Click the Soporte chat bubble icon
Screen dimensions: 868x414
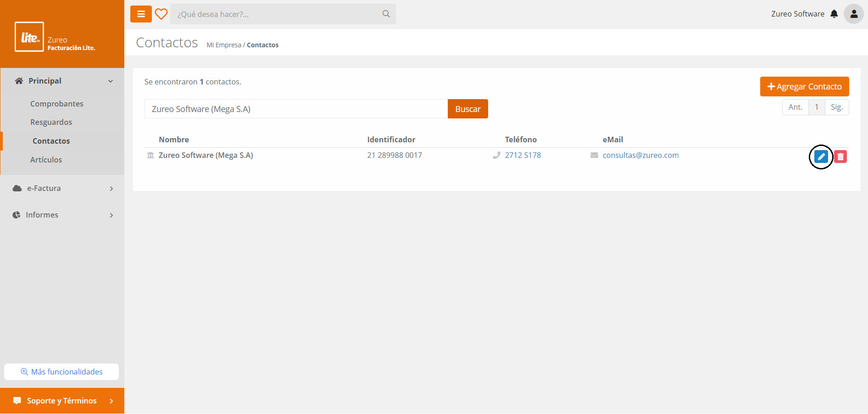[17, 401]
